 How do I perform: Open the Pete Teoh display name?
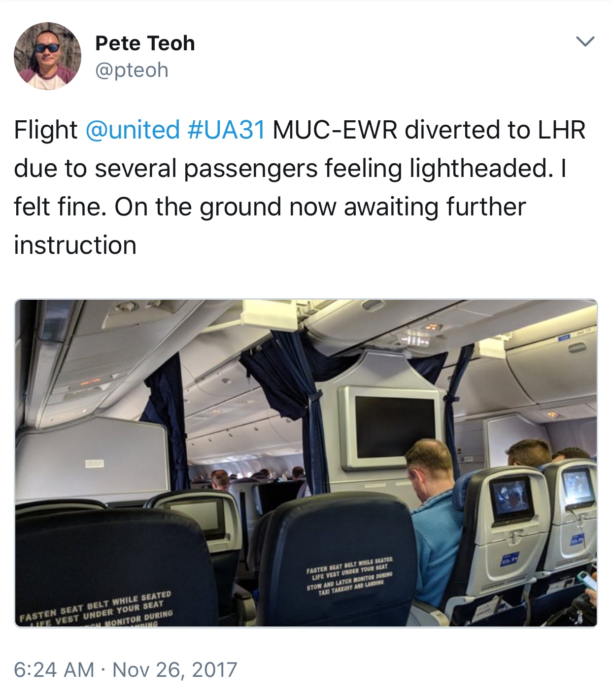[145, 43]
